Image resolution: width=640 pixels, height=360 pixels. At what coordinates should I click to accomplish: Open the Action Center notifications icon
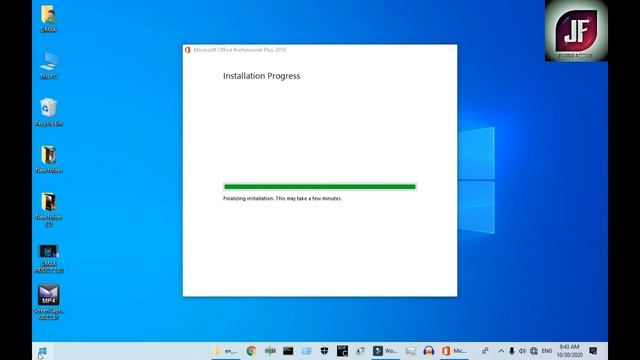pyautogui.click(x=593, y=351)
